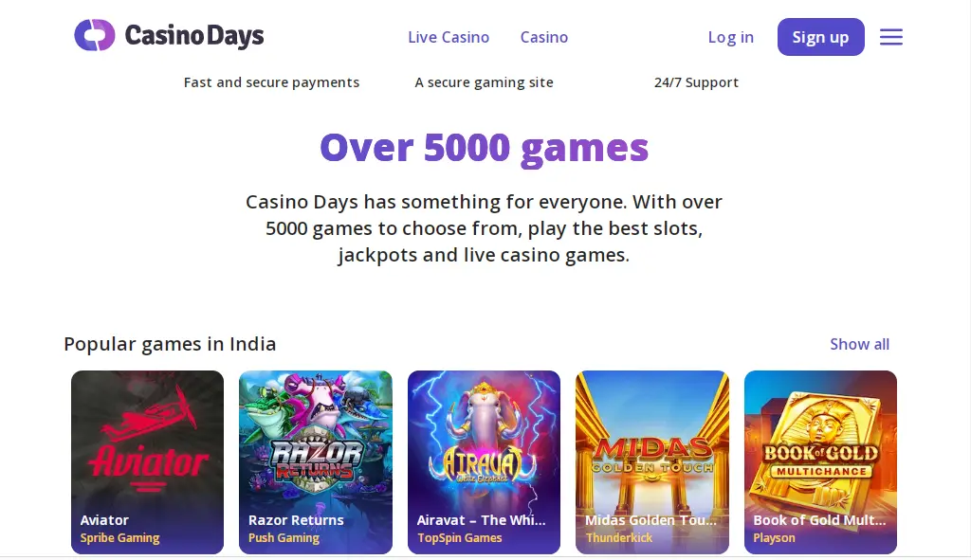
Task: Launch the Razor Returns game
Action: (315, 445)
